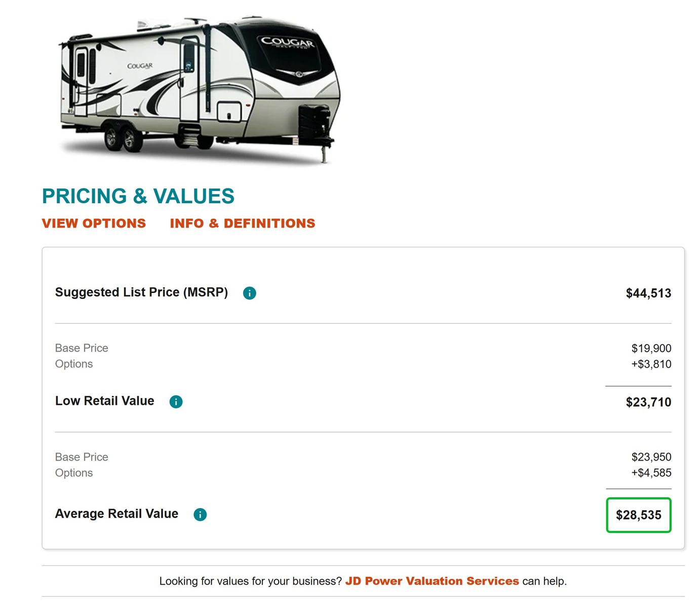
Task: Click the info icon beside Suggested List Price
Action: 249,293
